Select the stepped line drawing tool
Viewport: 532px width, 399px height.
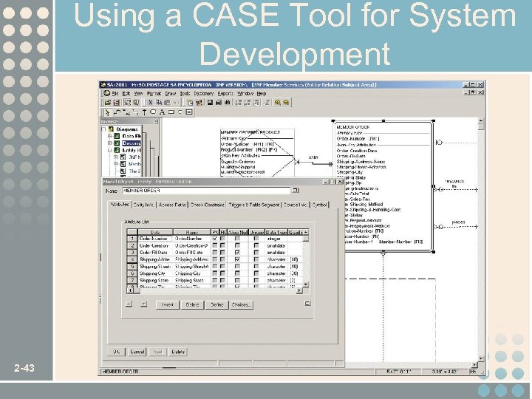click(117, 112)
